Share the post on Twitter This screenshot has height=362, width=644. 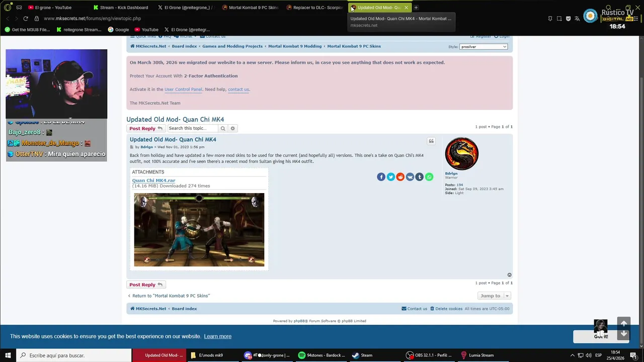pos(390,177)
